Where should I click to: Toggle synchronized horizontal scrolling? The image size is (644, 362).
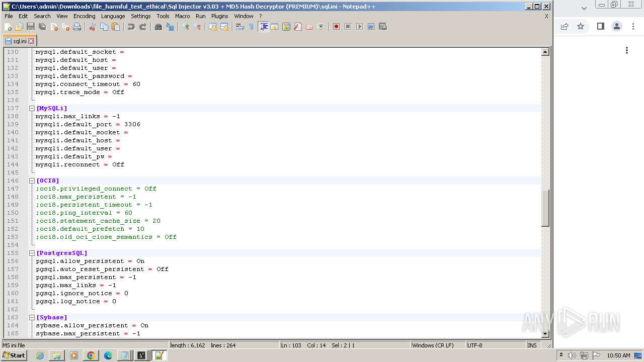224,27
